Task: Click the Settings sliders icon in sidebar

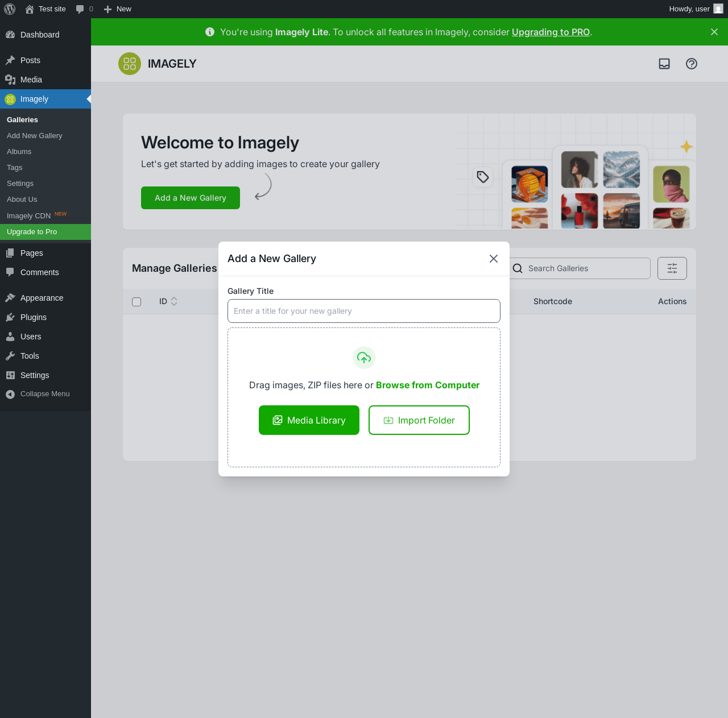Action: click(x=10, y=375)
